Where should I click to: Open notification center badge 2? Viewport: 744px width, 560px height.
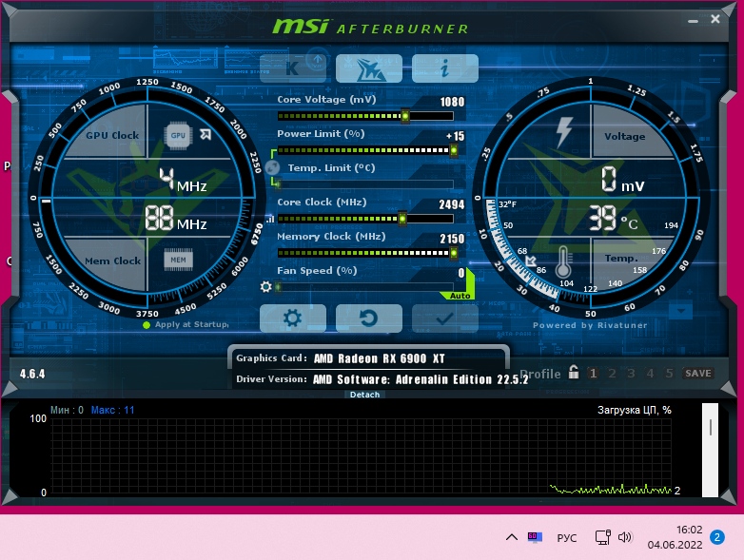(x=717, y=537)
